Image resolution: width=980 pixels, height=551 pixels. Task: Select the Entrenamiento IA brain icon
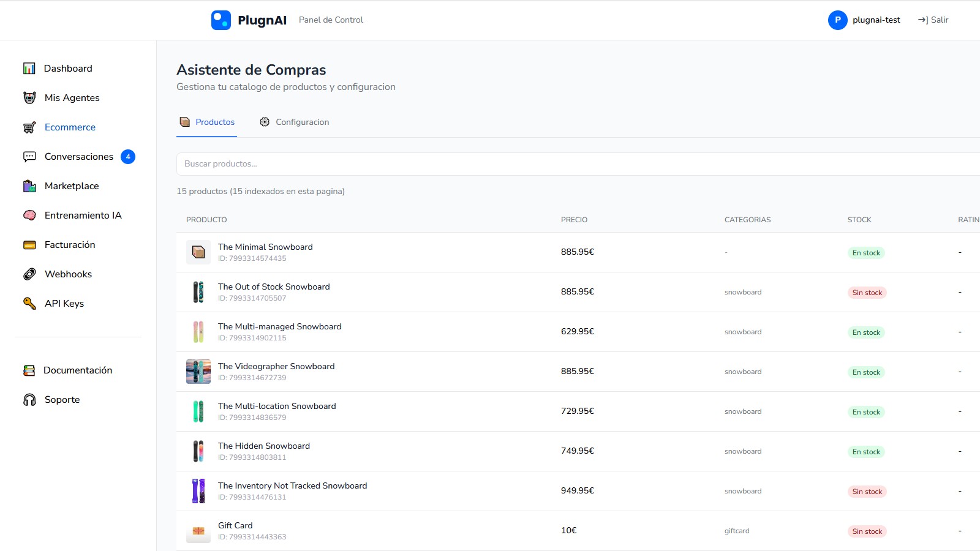(28, 215)
